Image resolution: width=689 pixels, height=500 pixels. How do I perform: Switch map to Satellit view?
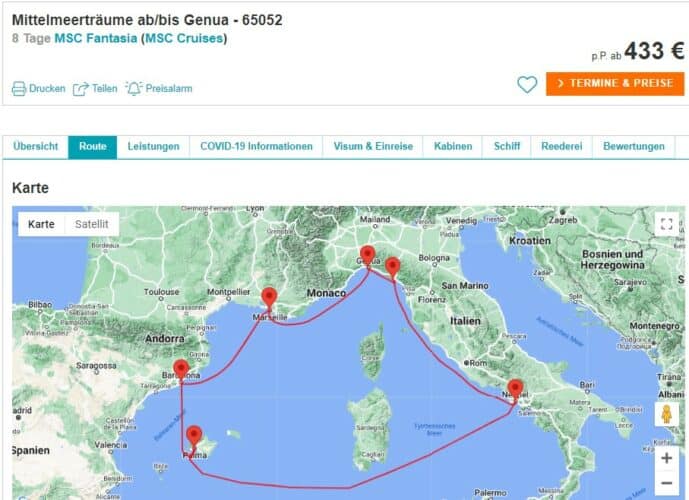click(x=92, y=224)
